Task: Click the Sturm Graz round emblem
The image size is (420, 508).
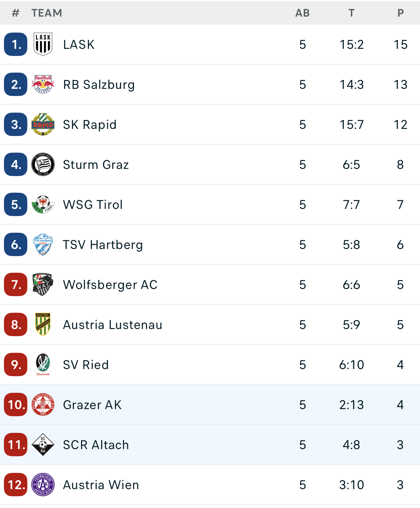Action: [43, 164]
